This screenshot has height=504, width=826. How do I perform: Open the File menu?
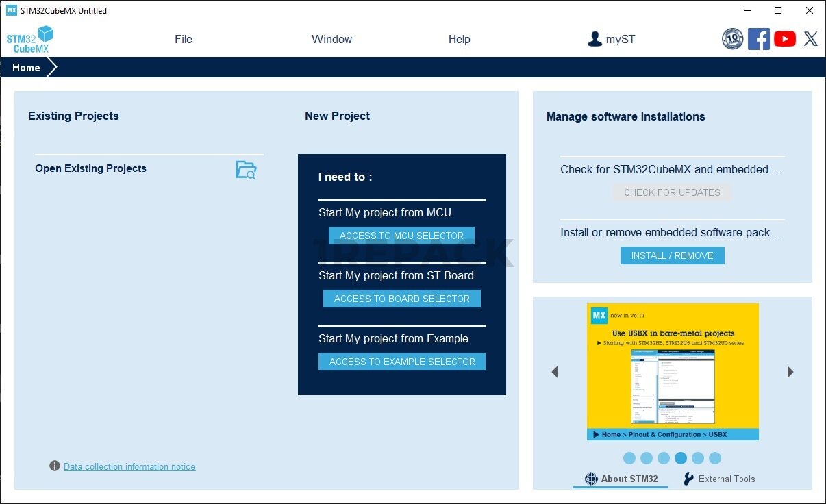point(184,39)
